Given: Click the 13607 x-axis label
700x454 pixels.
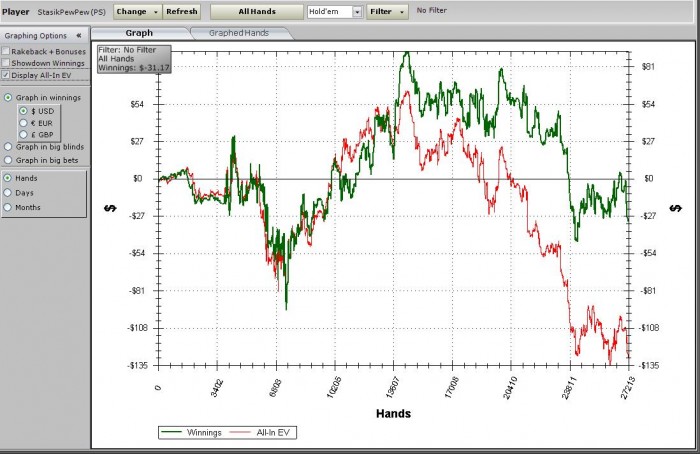Looking at the screenshot, I should 392,387.
